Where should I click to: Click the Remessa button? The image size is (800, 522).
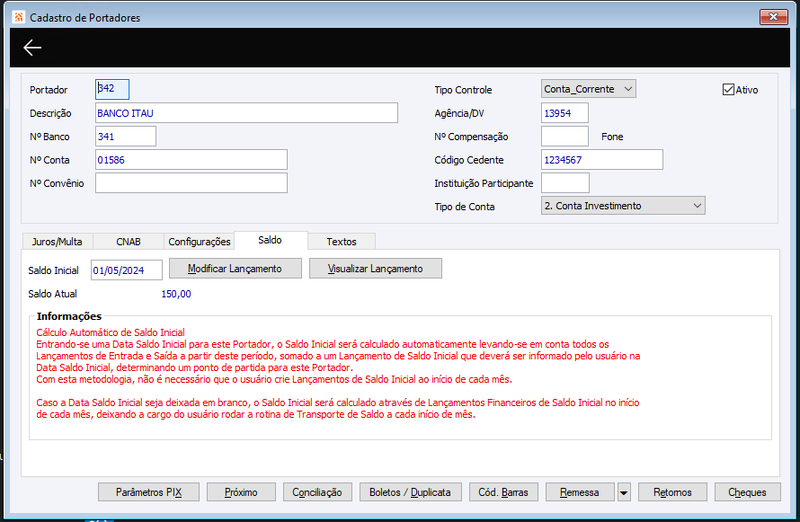pyautogui.click(x=580, y=492)
